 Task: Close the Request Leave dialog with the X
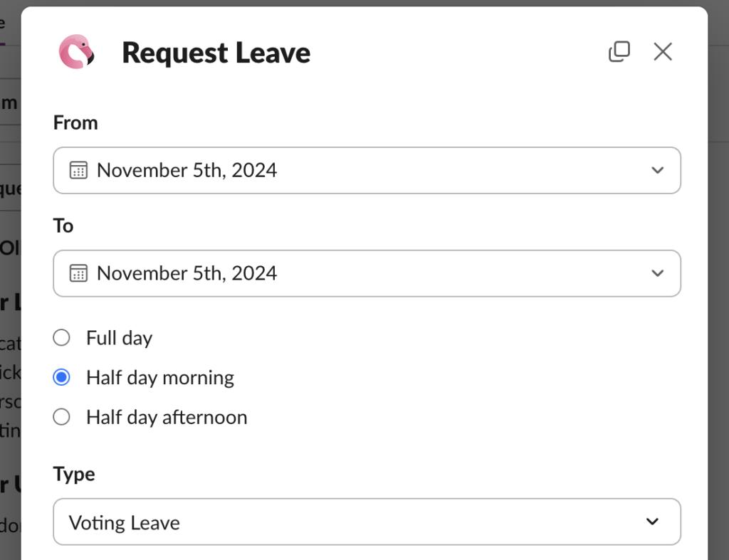[663, 51]
